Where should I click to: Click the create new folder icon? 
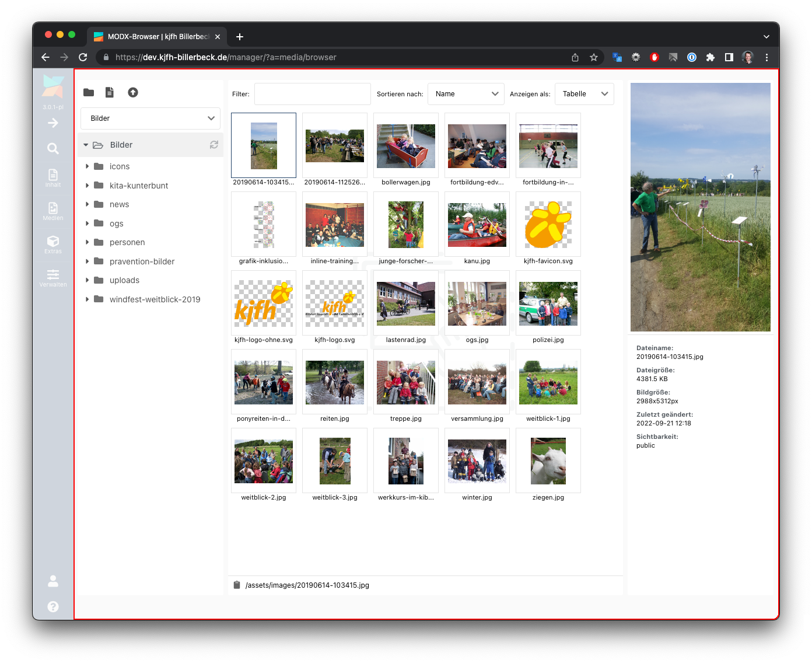coord(89,92)
